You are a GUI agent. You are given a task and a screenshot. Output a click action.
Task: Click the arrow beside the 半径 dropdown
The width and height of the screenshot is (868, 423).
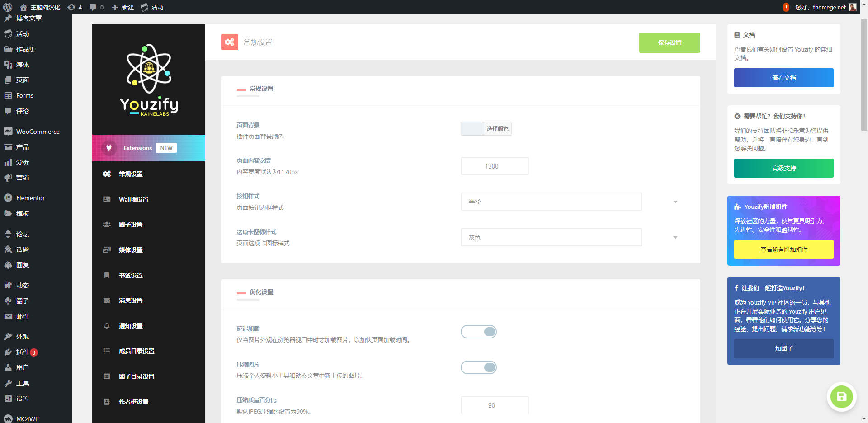tap(675, 202)
